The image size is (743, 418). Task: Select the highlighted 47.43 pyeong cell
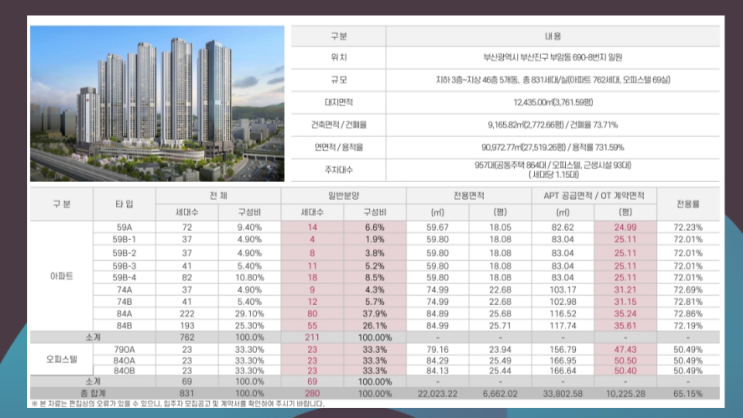coord(625,350)
